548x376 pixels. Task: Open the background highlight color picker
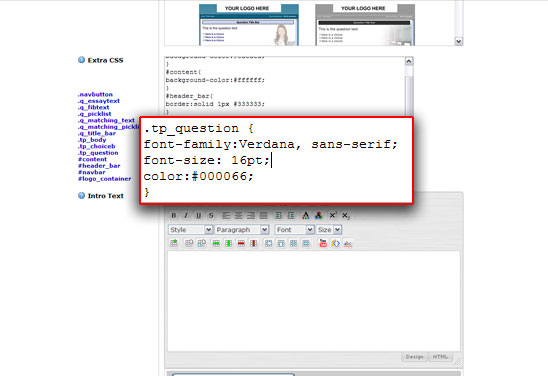(318, 216)
